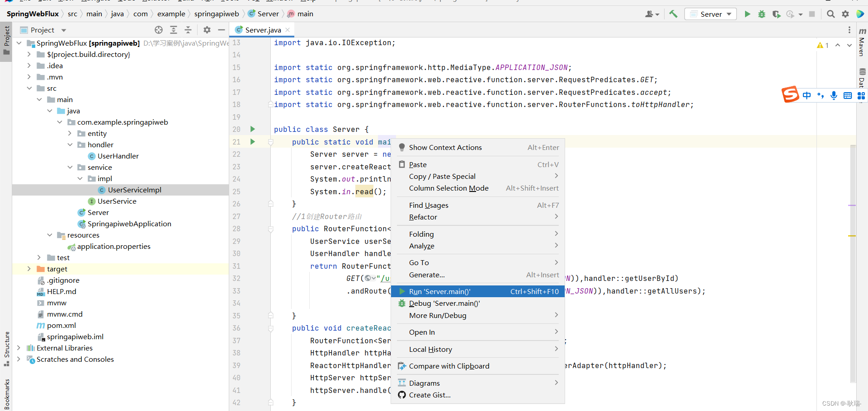Select UserHandler class in project tree
This screenshot has width=868, height=411.
(x=118, y=156)
